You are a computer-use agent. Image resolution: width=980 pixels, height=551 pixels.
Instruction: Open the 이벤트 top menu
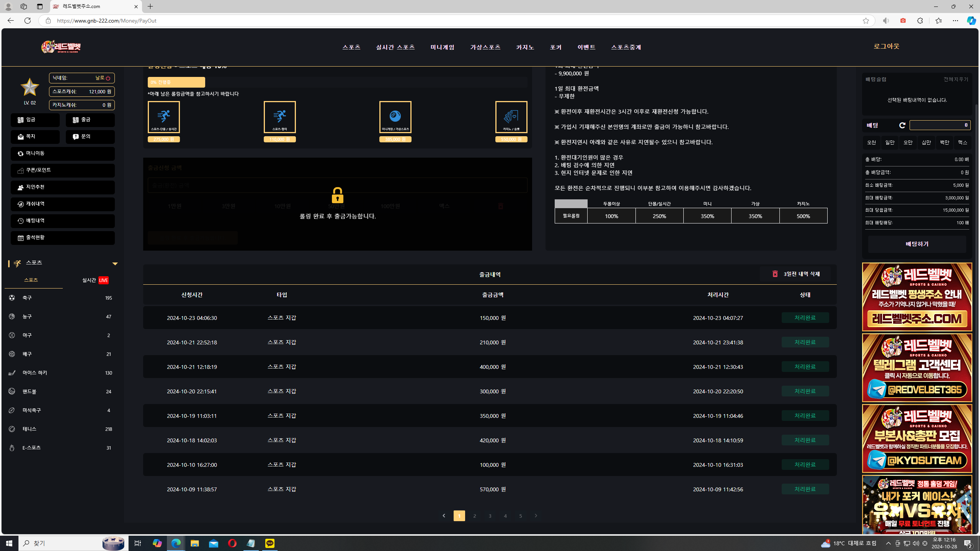(x=586, y=47)
